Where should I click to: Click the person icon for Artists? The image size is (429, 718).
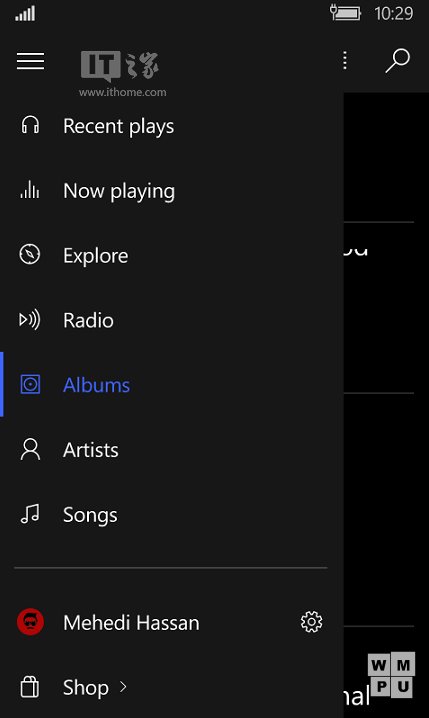coord(30,449)
